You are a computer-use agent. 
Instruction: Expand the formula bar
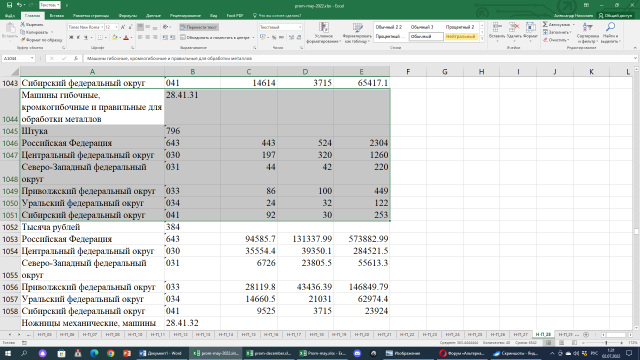click(x=635, y=58)
